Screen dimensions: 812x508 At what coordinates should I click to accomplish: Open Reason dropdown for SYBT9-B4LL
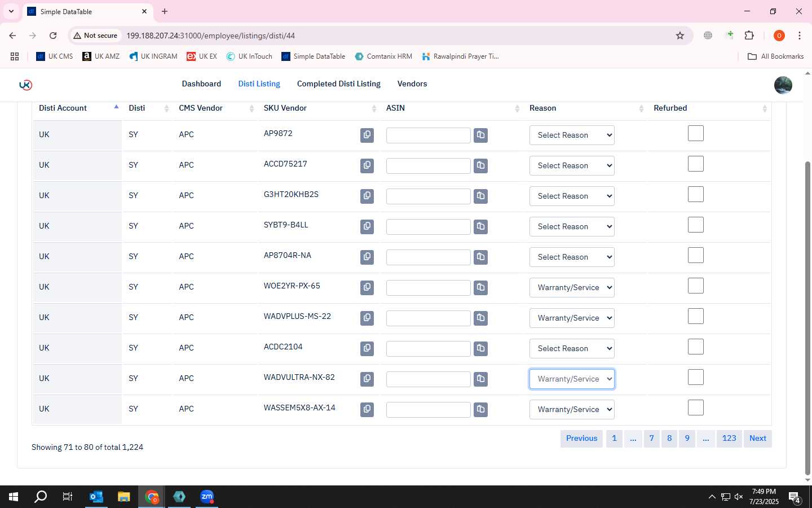tap(572, 226)
